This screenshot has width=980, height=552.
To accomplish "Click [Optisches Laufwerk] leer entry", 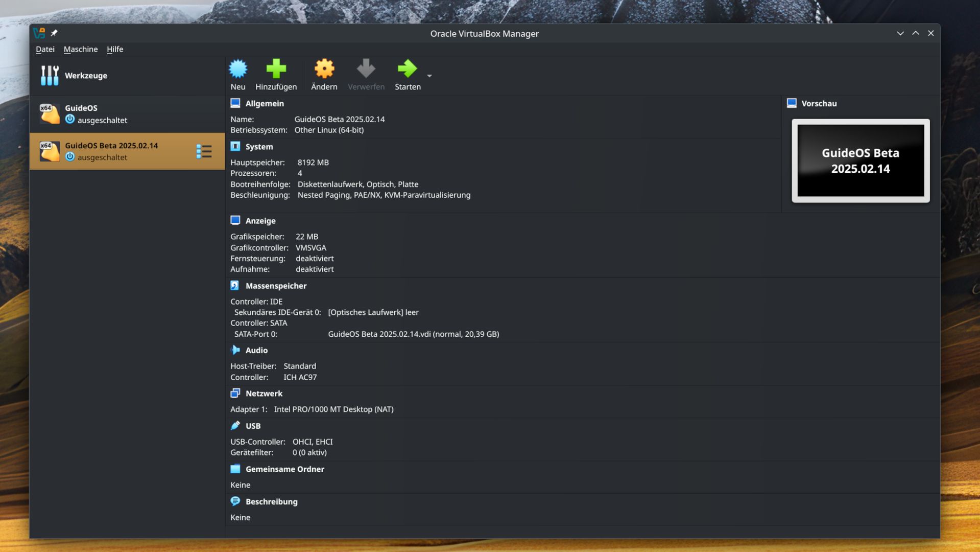I will [373, 312].
